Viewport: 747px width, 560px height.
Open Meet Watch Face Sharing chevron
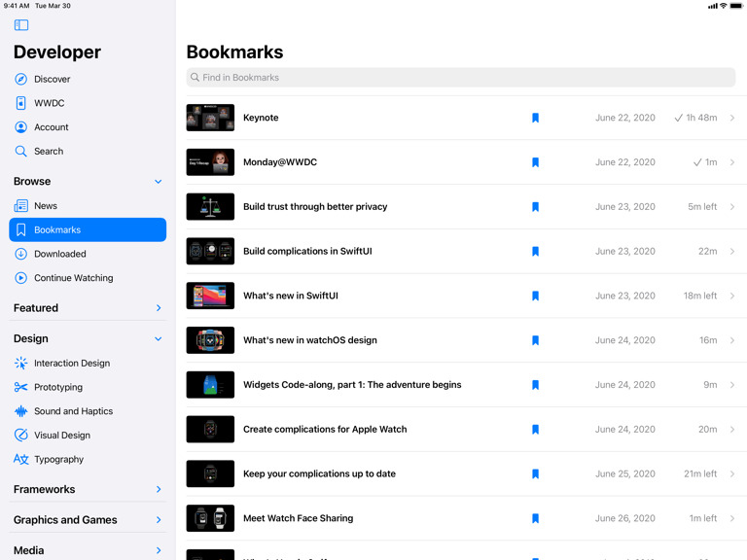[732, 518]
